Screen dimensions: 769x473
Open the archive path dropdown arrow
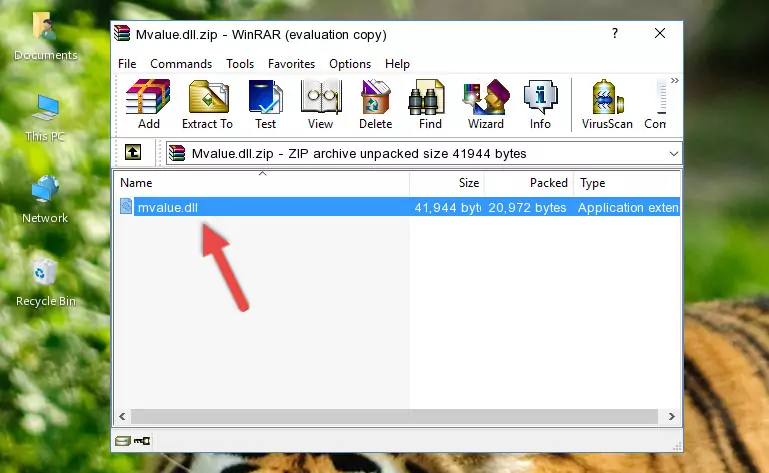click(674, 154)
